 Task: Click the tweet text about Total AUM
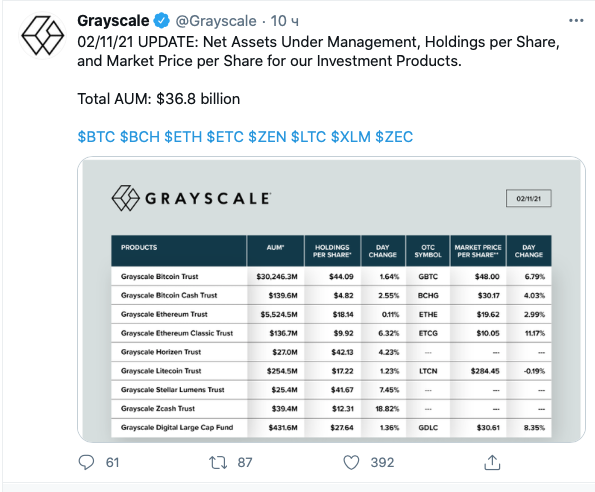(159, 99)
